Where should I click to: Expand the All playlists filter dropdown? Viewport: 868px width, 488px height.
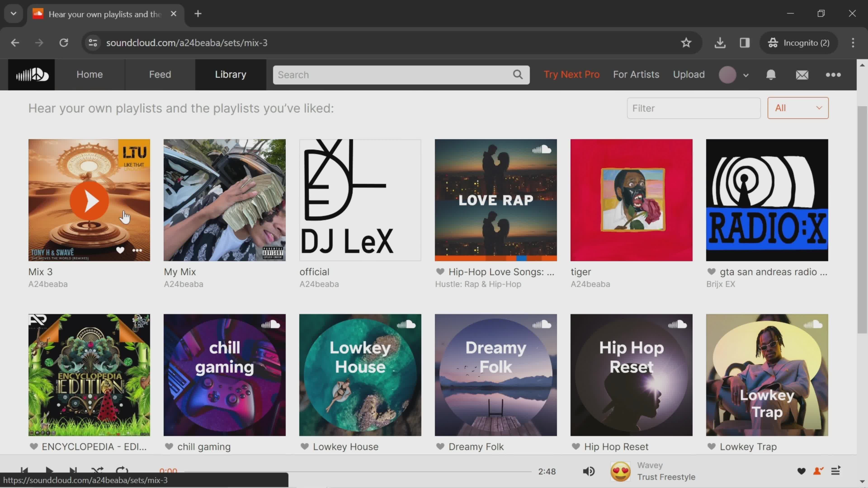click(798, 108)
